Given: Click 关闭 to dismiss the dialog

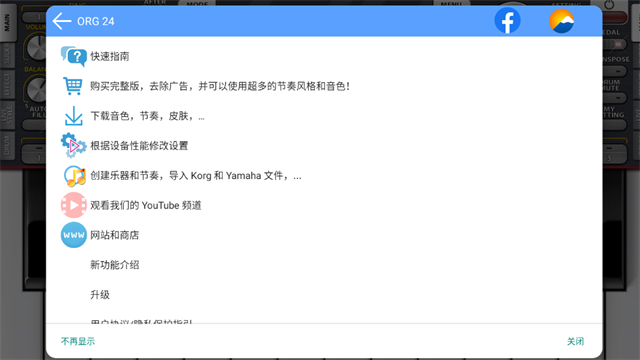Looking at the screenshot, I should [576, 341].
